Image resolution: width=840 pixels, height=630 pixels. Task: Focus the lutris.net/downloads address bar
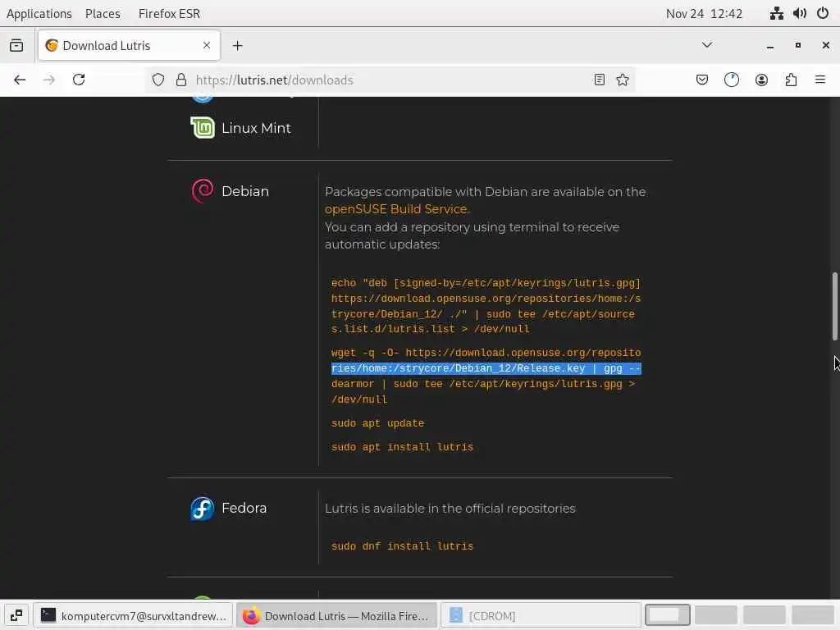[390, 80]
